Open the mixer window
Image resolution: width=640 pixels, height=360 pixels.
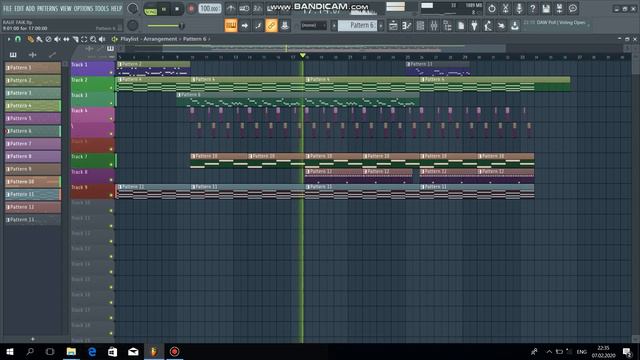coord(434,26)
